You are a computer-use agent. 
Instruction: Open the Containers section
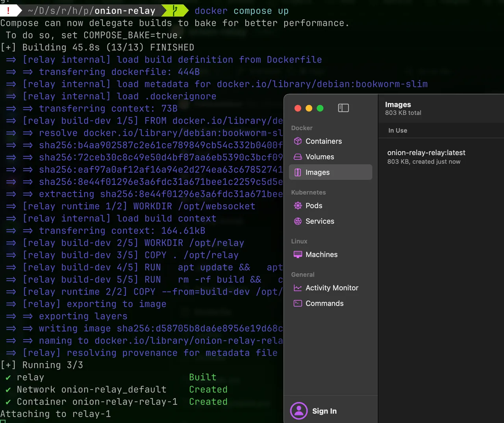pos(323,141)
